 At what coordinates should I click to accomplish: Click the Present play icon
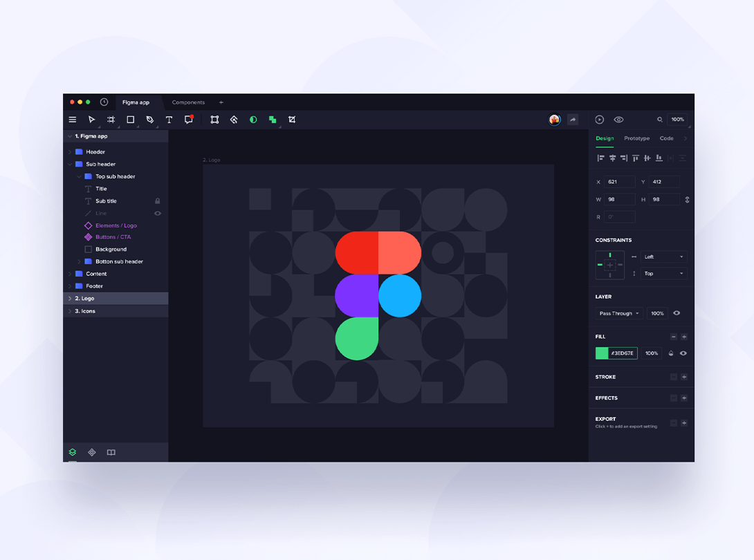click(x=600, y=120)
